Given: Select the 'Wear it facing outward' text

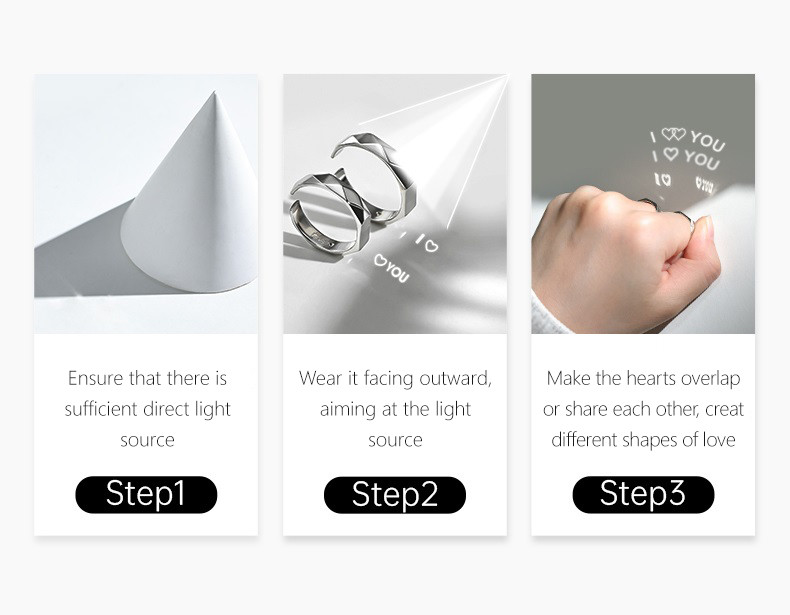Looking at the screenshot, I should coord(394,378).
